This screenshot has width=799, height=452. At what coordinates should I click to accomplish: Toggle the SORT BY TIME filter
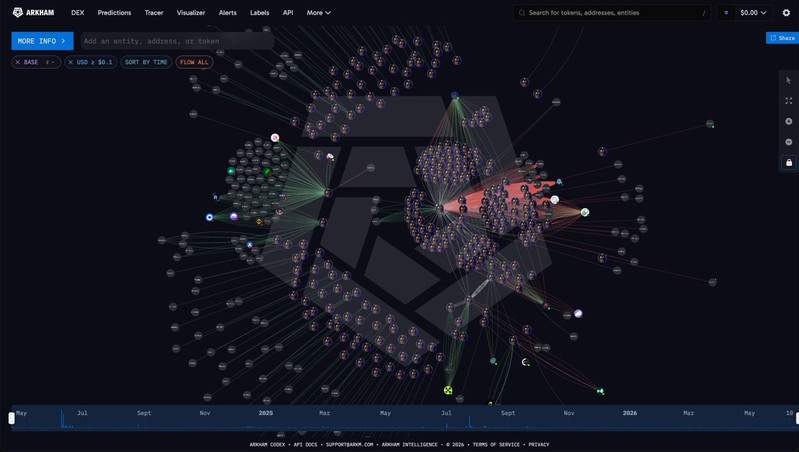pyautogui.click(x=146, y=62)
